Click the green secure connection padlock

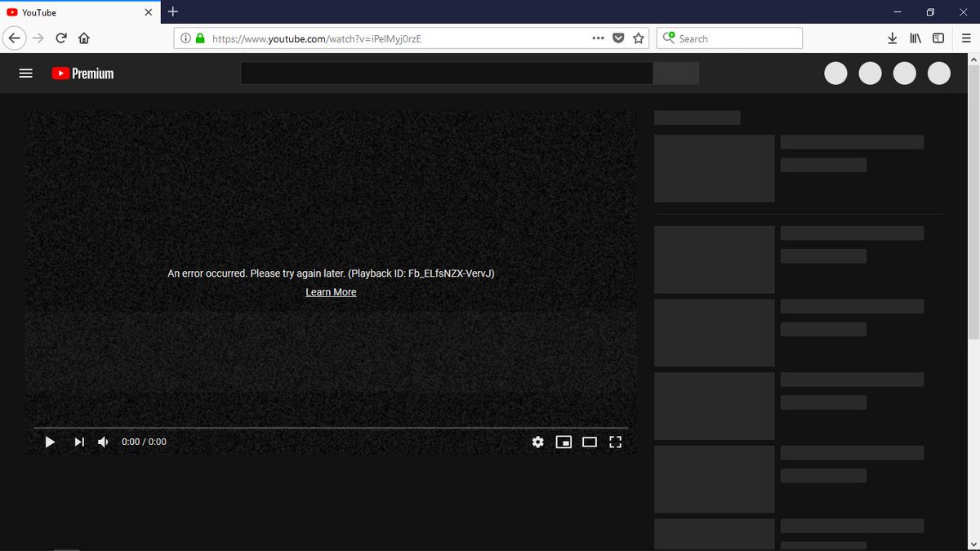coord(200,38)
